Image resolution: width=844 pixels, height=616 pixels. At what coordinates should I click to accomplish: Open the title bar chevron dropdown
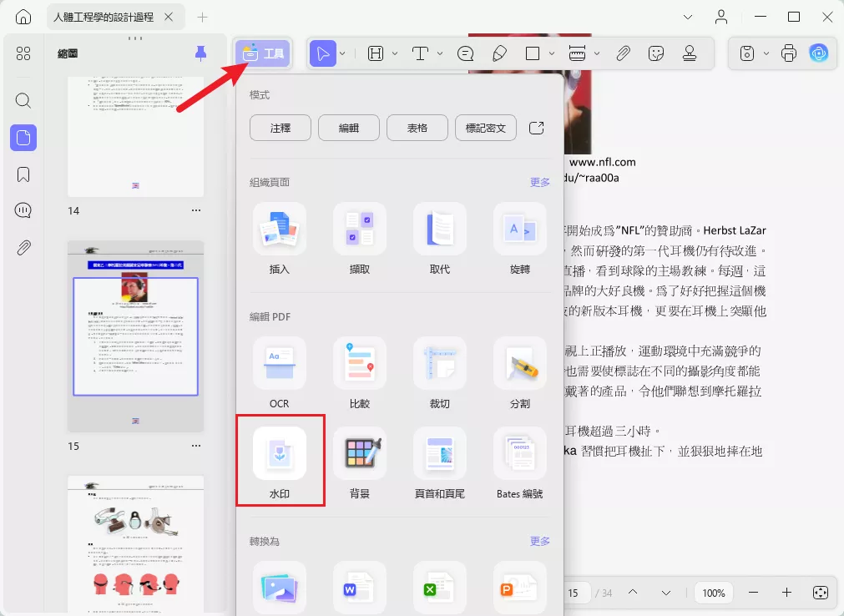tap(688, 18)
